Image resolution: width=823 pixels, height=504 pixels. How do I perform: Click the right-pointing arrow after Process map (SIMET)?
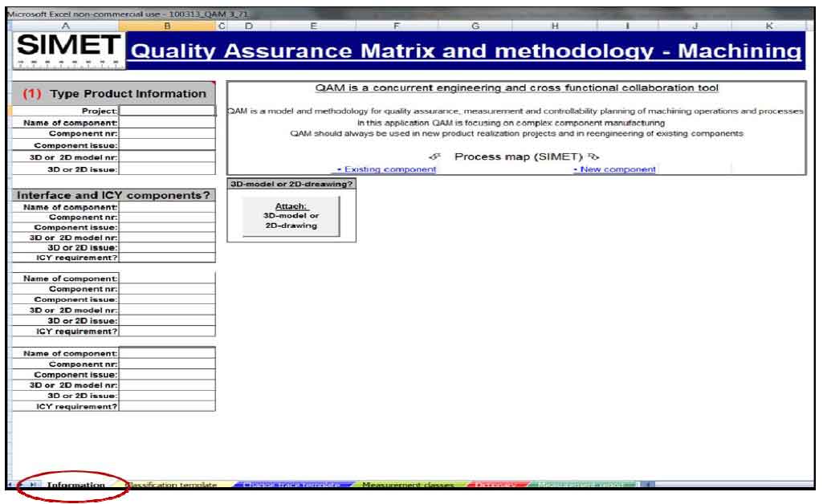point(593,156)
